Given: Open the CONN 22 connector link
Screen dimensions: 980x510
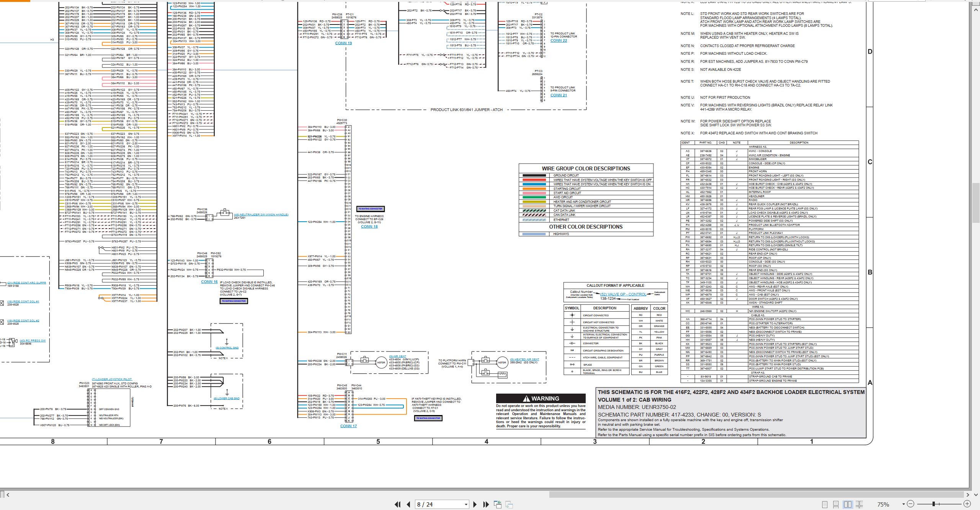Looking at the screenshot, I should (559, 41).
